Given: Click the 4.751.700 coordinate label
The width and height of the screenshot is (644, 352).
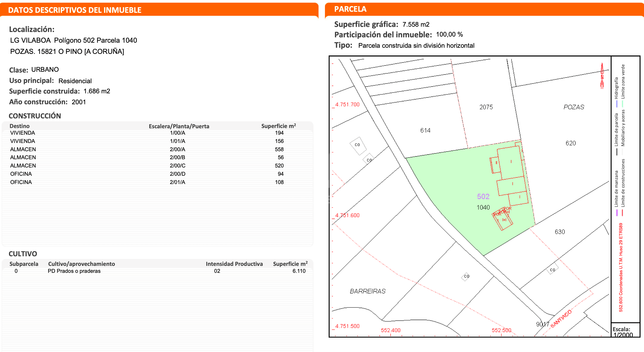Looking at the screenshot, I should [x=347, y=105].
